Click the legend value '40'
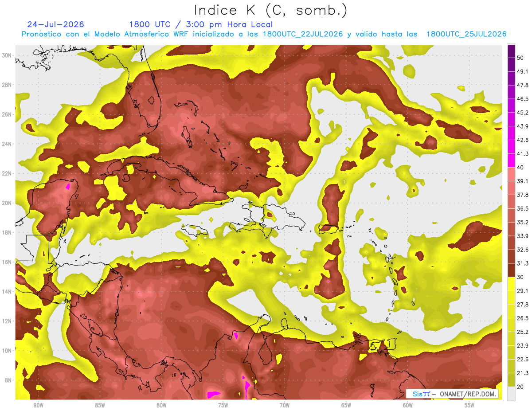This screenshot has height=411, width=532. pos(521,168)
